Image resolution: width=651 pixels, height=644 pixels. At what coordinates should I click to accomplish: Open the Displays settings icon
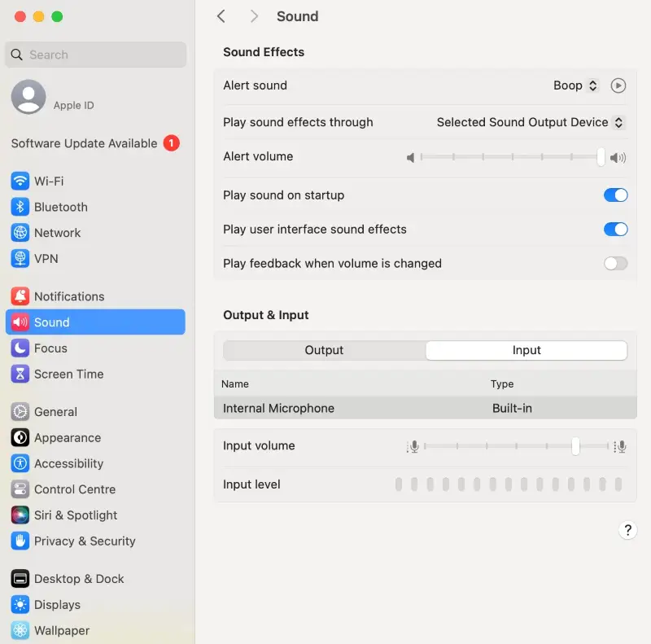click(20, 605)
